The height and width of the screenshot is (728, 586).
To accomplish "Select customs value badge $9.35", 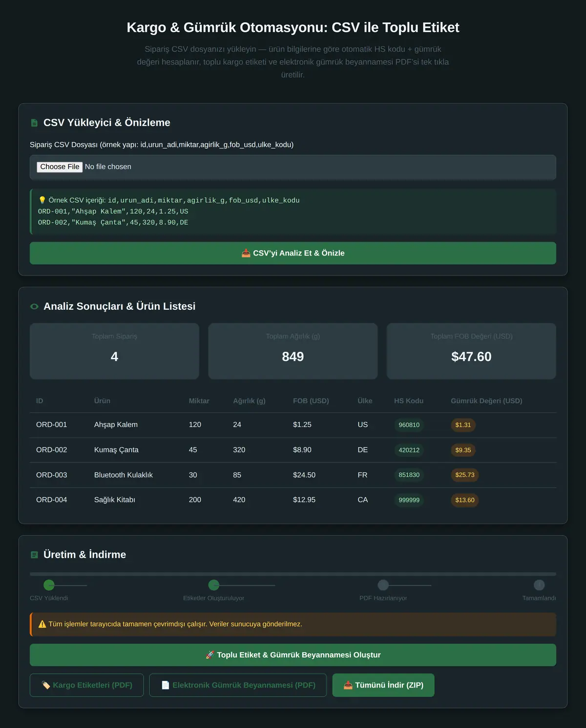I will (463, 450).
